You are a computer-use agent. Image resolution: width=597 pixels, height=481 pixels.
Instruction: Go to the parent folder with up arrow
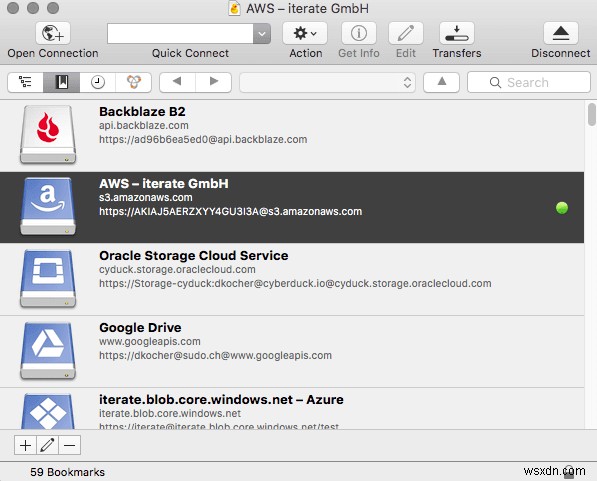pos(441,82)
